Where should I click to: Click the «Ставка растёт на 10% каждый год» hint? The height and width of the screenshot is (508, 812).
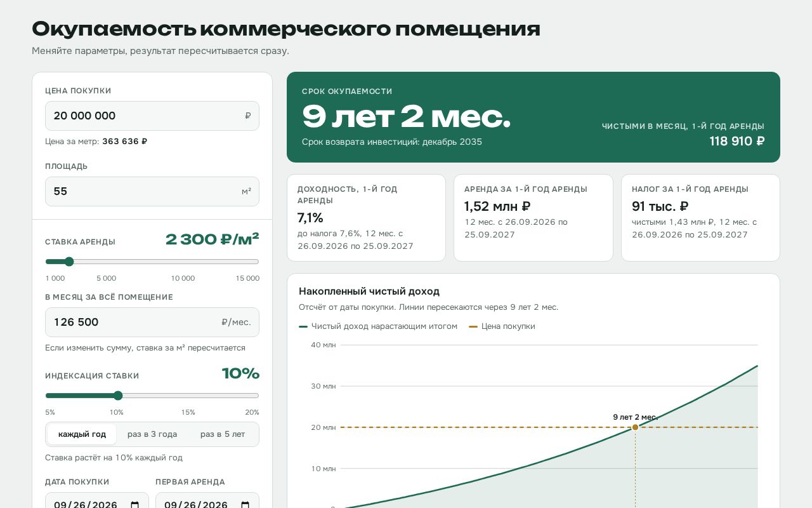114,458
